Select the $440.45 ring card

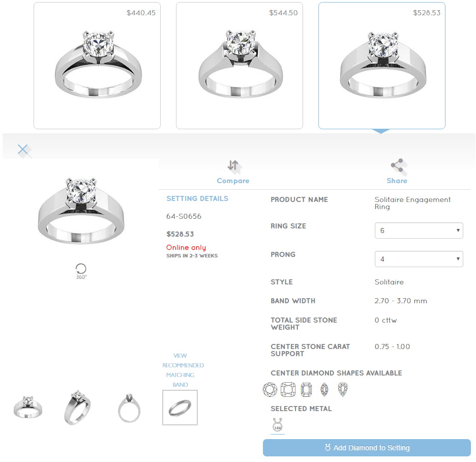(97, 66)
